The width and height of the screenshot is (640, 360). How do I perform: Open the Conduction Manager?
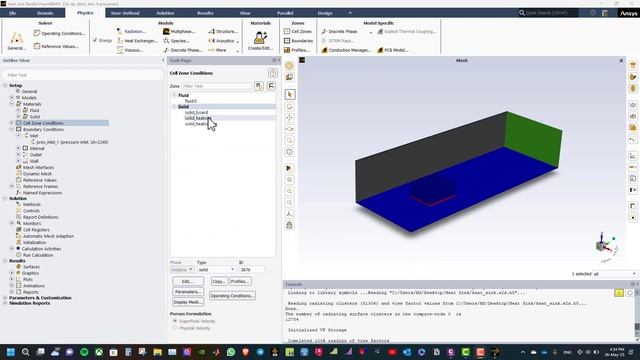tap(346, 50)
